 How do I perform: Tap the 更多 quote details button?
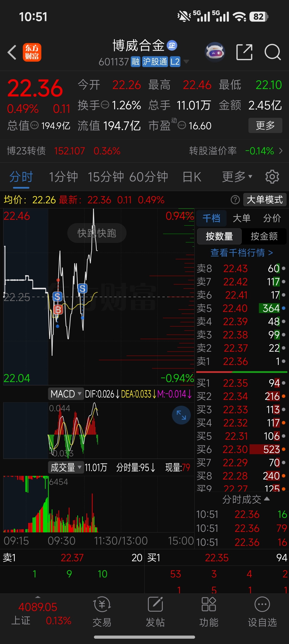click(265, 125)
